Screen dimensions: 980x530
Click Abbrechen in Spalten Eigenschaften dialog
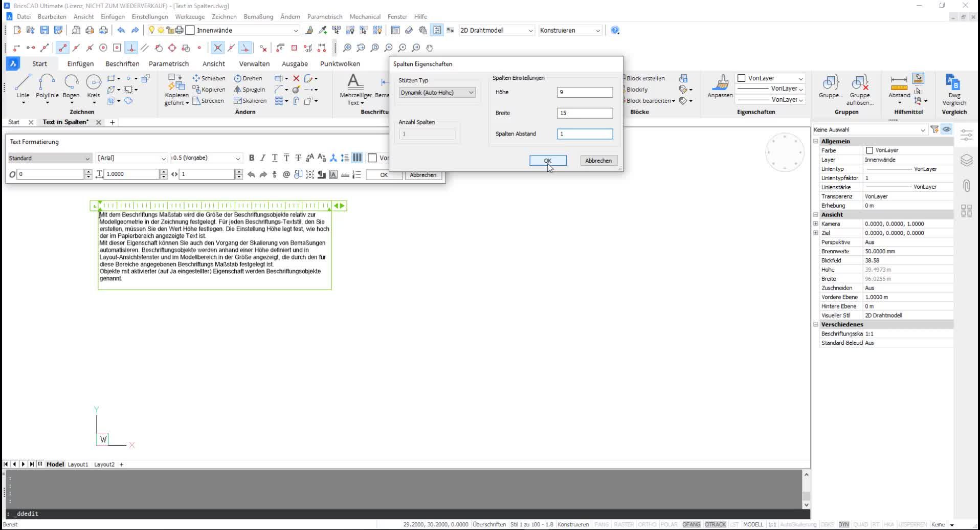(x=598, y=161)
